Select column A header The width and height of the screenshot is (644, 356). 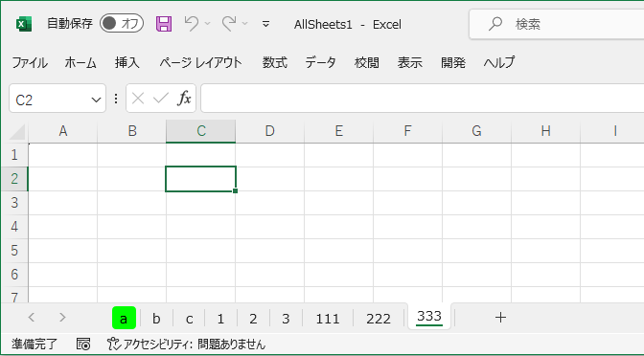click(x=63, y=131)
